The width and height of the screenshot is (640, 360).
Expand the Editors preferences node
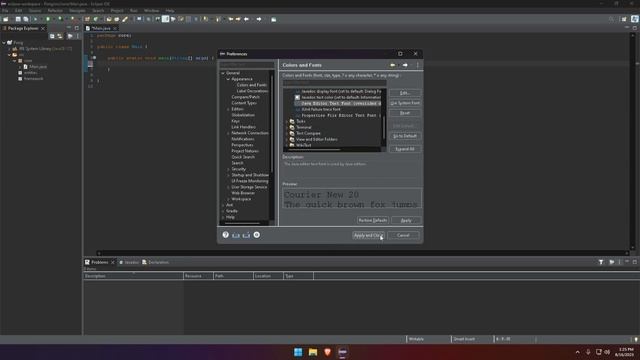[x=228, y=109]
